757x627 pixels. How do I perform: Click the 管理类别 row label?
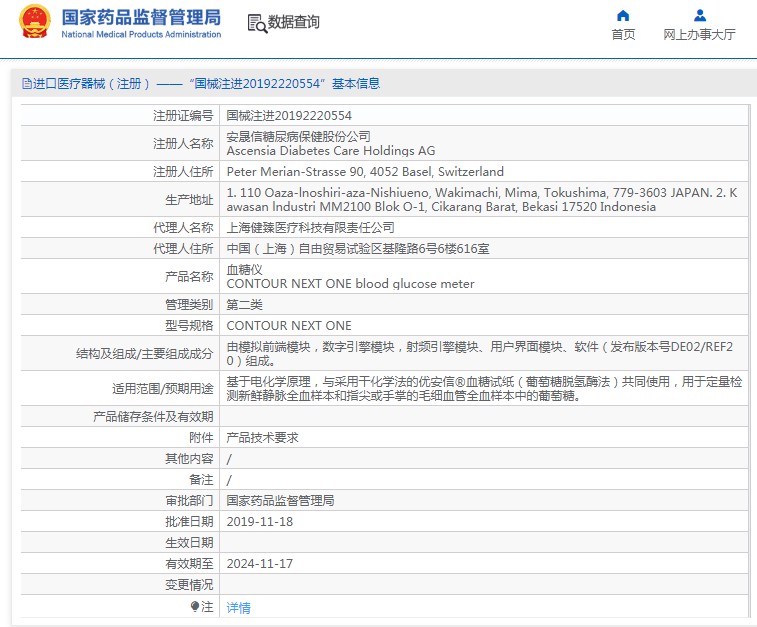(x=189, y=305)
